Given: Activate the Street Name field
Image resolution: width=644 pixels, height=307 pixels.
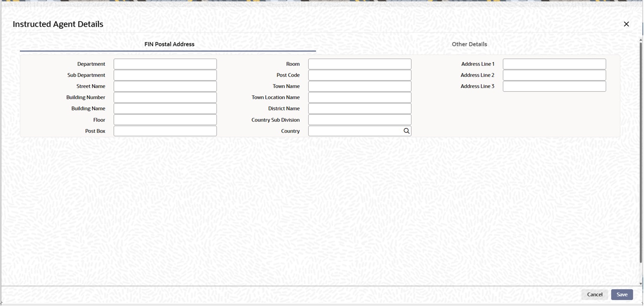Looking at the screenshot, I should pyautogui.click(x=165, y=86).
